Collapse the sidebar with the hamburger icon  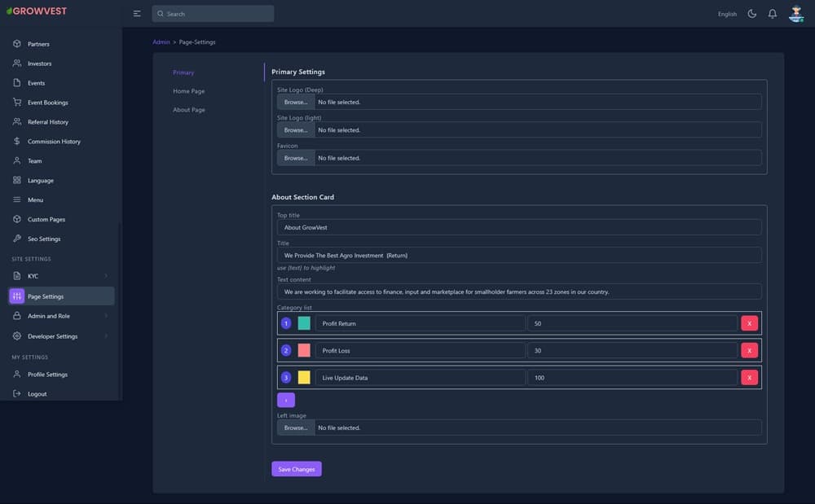point(137,14)
